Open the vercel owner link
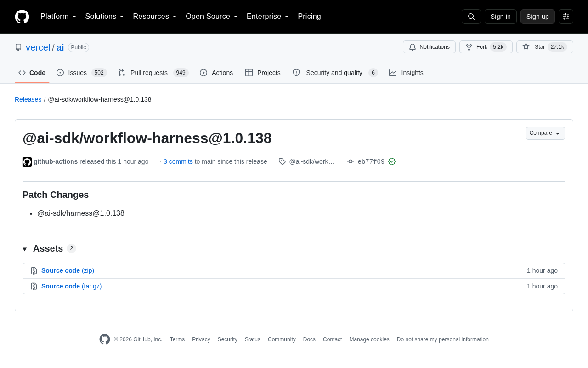The height and width of the screenshot is (368, 588). tap(38, 47)
